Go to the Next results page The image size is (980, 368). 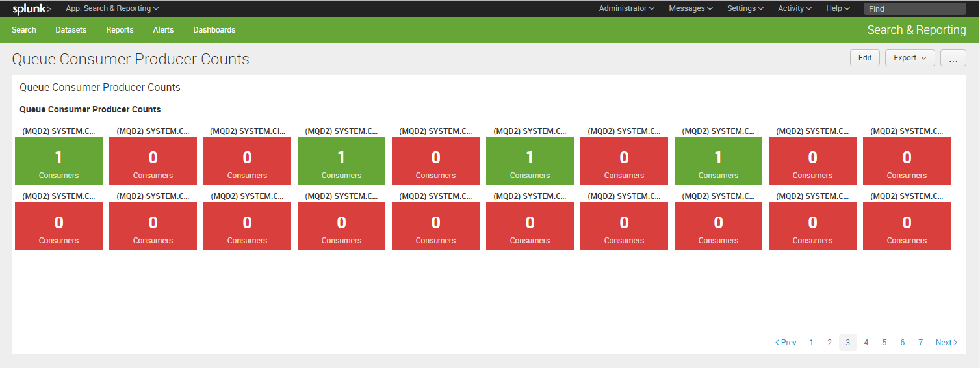coord(946,343)
